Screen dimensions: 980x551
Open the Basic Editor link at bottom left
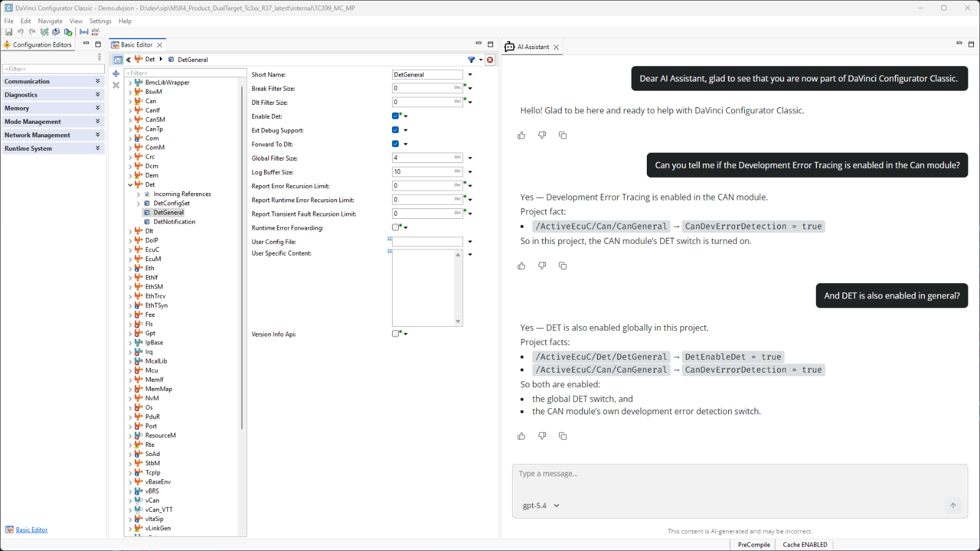32,530
